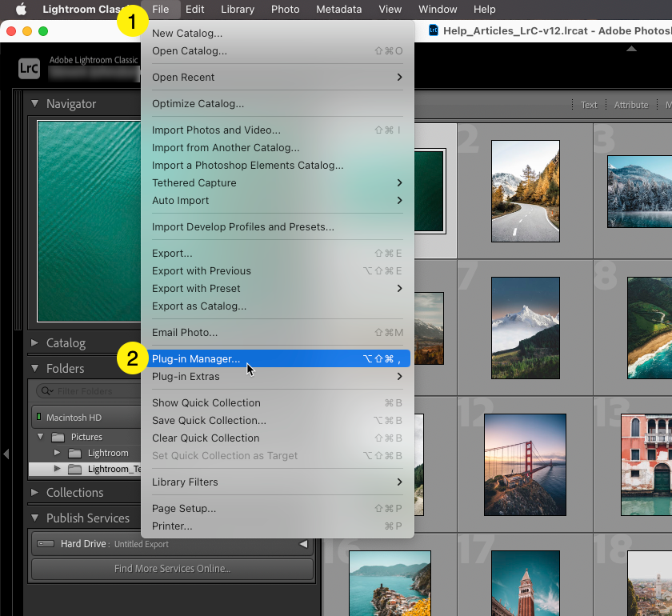Viewport: 672px width, 616px height.
Task: Click the Hard Drive publish service icon
Action: click(46, 544)
